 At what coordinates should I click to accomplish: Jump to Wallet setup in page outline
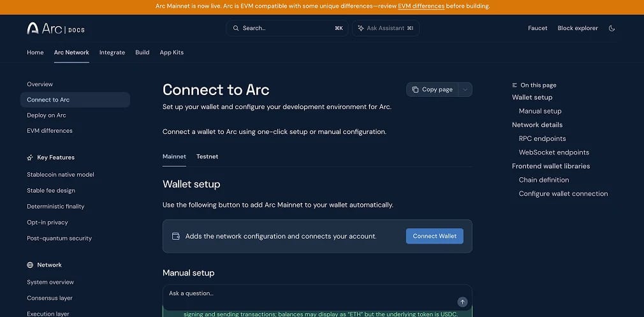tap(532, 98)
